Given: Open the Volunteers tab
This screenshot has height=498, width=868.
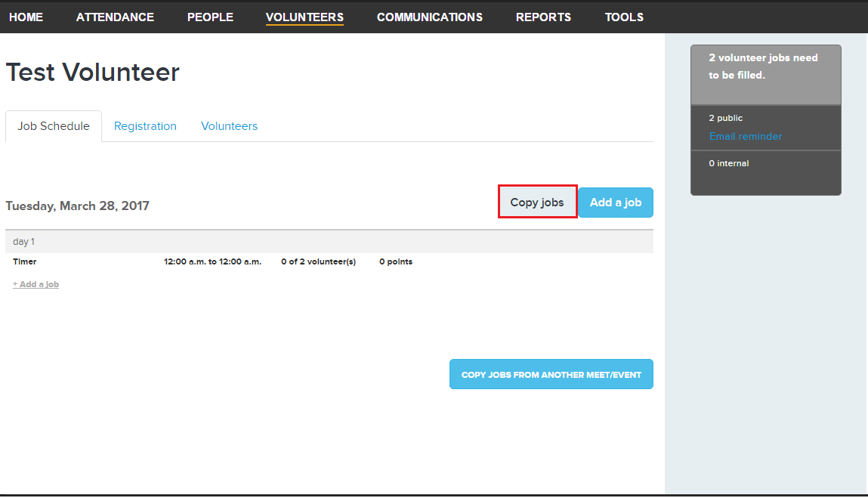Looking at the screenshot, I should point(229,126).
